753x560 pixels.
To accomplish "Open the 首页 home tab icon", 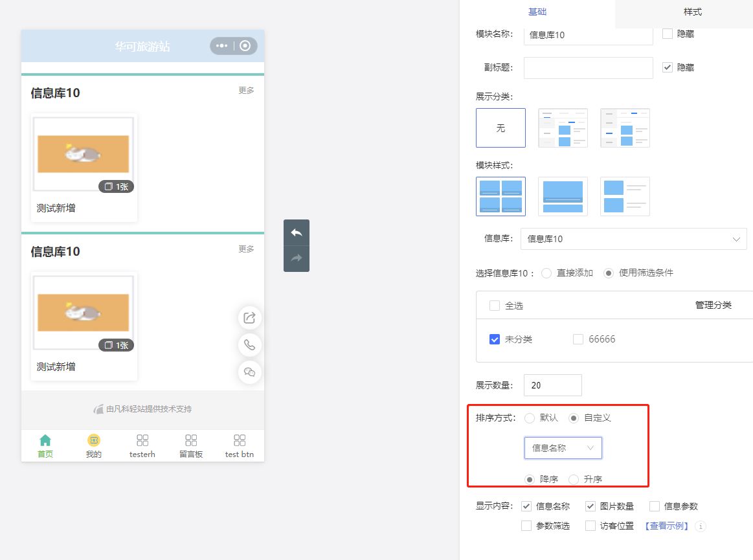I will click(45, 440).
